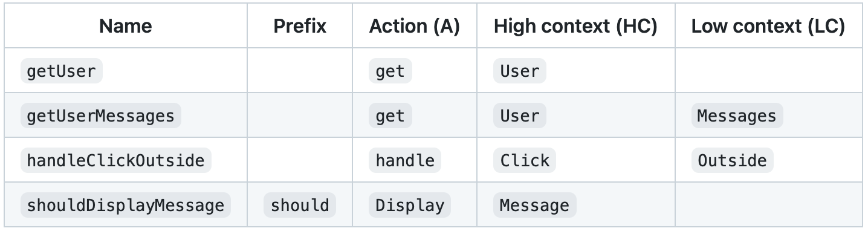Image resolution: width=868 pixels, height=231 pixels.
Task: Click the Display action code tag
Action: click(410, 205)
